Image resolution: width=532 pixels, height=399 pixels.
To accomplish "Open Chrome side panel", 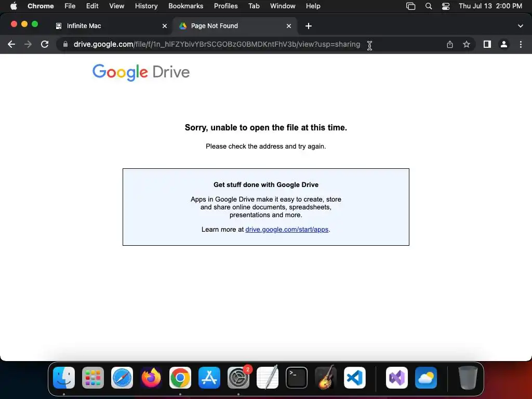I will (487, 45).
